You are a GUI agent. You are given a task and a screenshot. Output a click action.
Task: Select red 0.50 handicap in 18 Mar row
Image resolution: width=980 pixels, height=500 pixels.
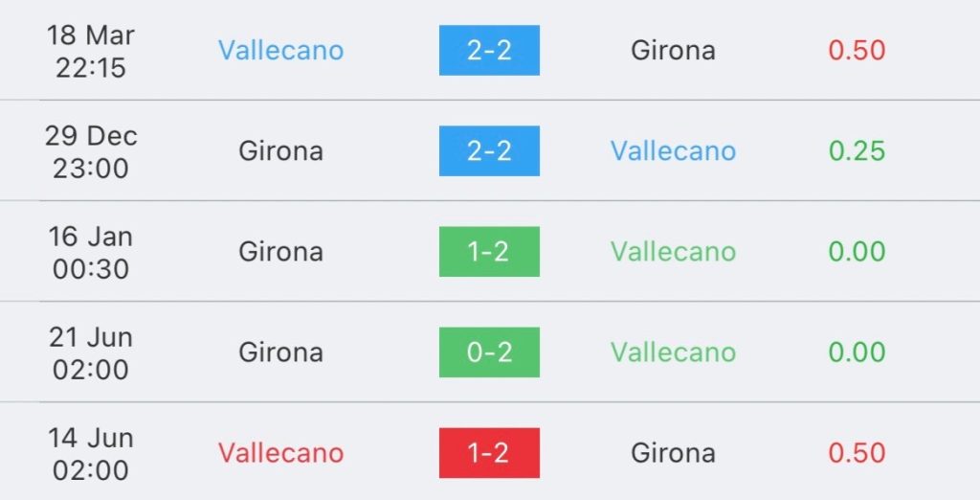pos(857,50)
